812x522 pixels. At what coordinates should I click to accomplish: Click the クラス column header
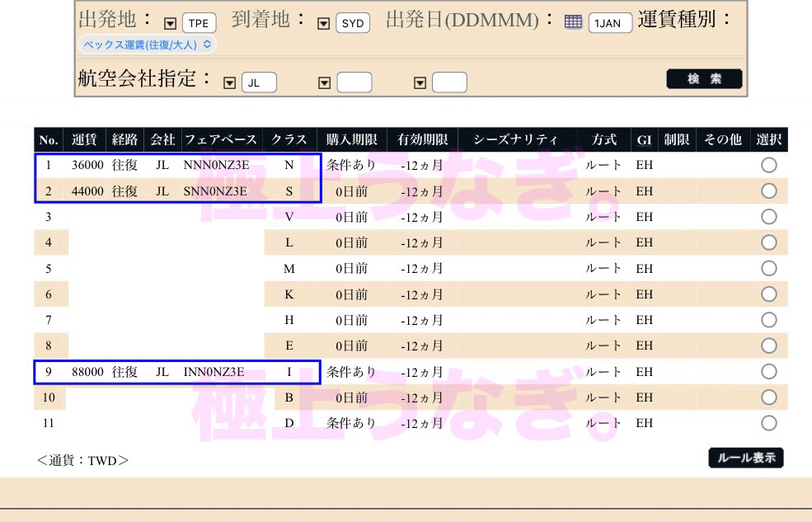[x=289, y=140]
